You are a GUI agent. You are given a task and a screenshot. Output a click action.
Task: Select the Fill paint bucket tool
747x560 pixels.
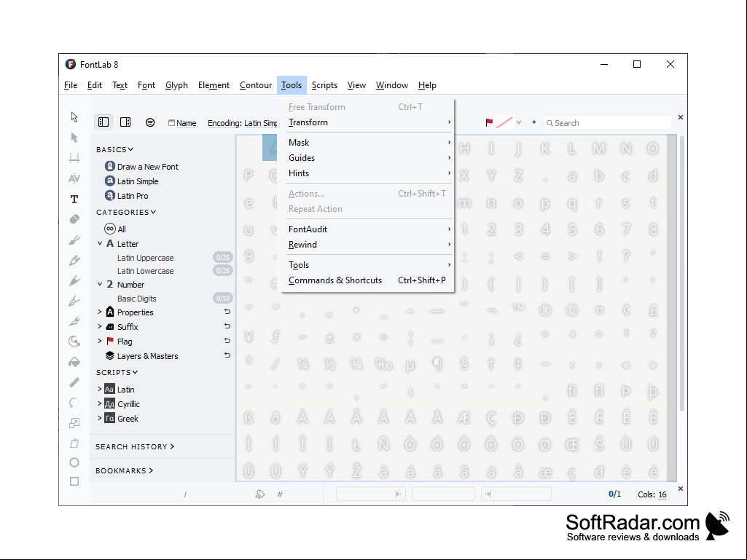pos(74,363)
